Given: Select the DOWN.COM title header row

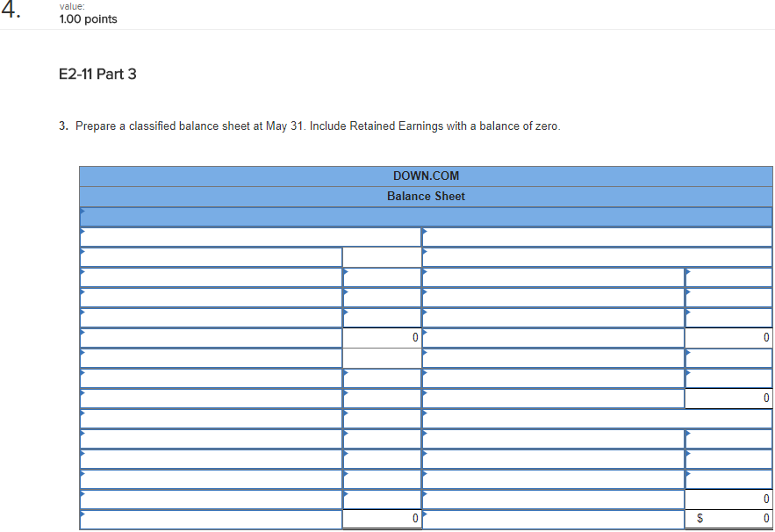Looking at the screenshot, I should 426,176.
